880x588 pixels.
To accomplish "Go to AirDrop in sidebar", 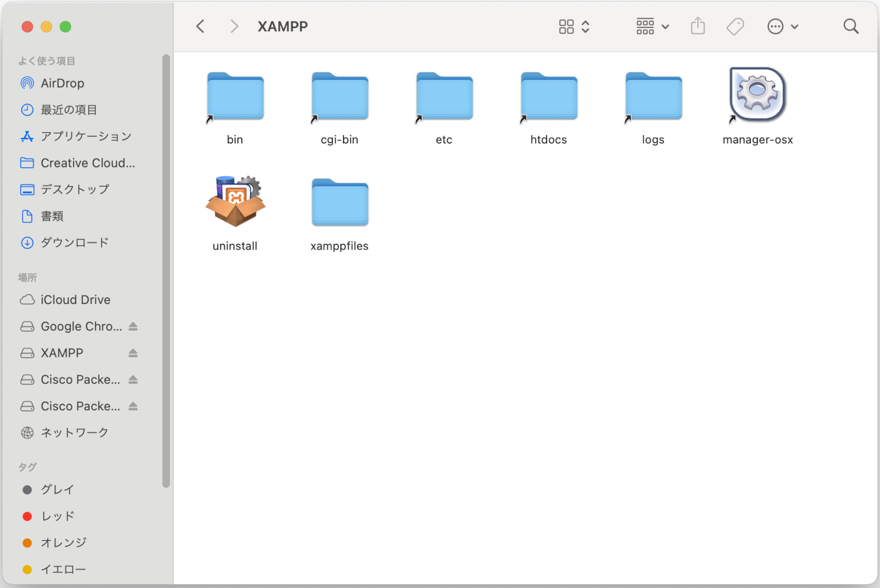I will tap(62, 84).
